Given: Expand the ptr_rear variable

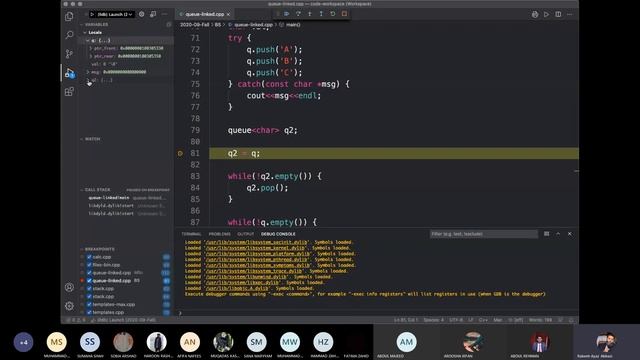Looking at the screenshot, I should click(x=91, y=56).
